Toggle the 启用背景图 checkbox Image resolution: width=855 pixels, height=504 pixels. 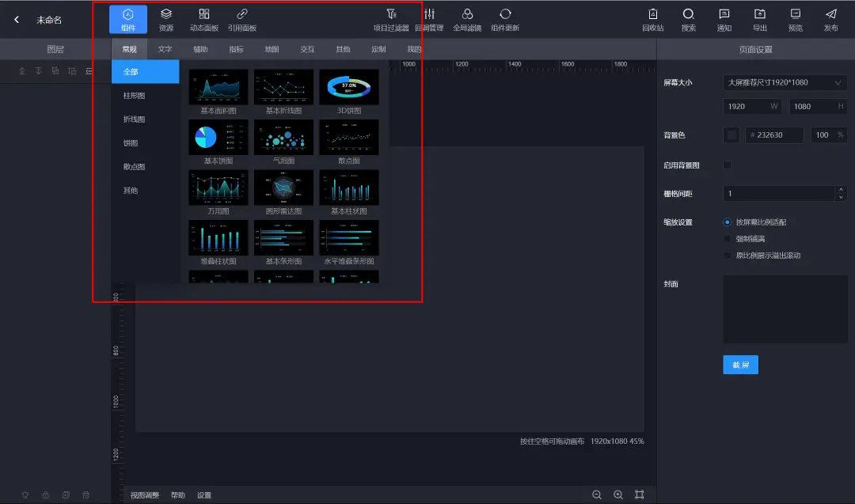(728, 165)
